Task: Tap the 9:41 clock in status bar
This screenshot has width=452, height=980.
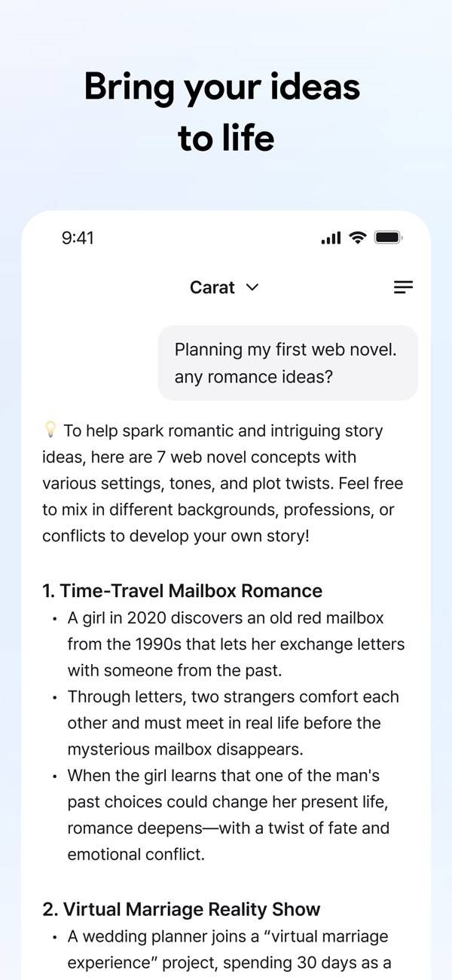Action: (78, 238)
